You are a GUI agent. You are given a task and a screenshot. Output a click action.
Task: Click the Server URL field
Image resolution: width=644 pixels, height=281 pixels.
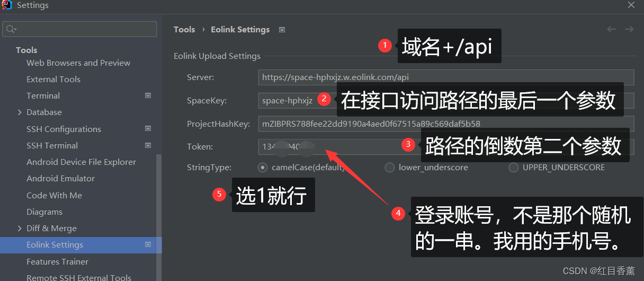click(x=446, y=77)
